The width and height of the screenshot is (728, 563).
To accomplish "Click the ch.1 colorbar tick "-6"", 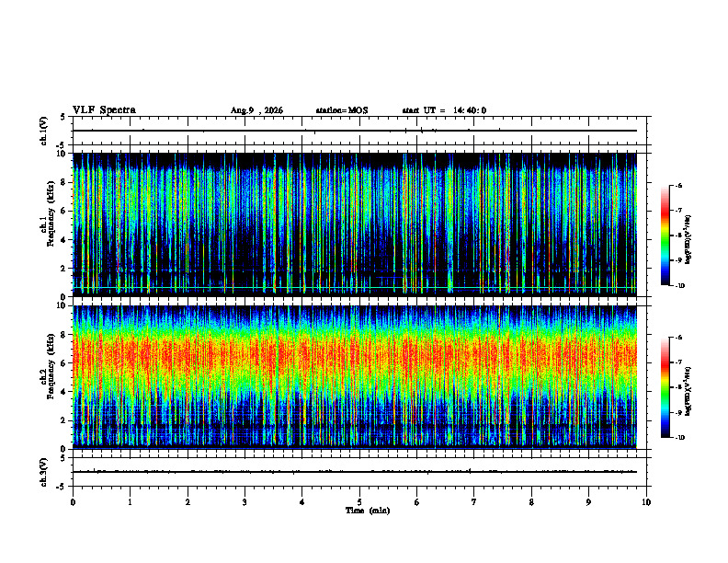I will [678, 185].
